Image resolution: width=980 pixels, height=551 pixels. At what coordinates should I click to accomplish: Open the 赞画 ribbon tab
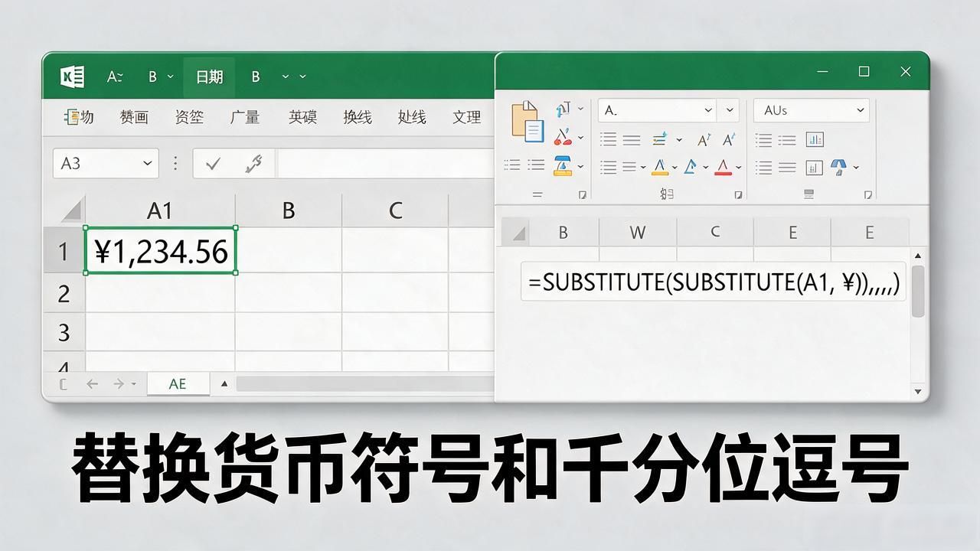tap(134, 117)
